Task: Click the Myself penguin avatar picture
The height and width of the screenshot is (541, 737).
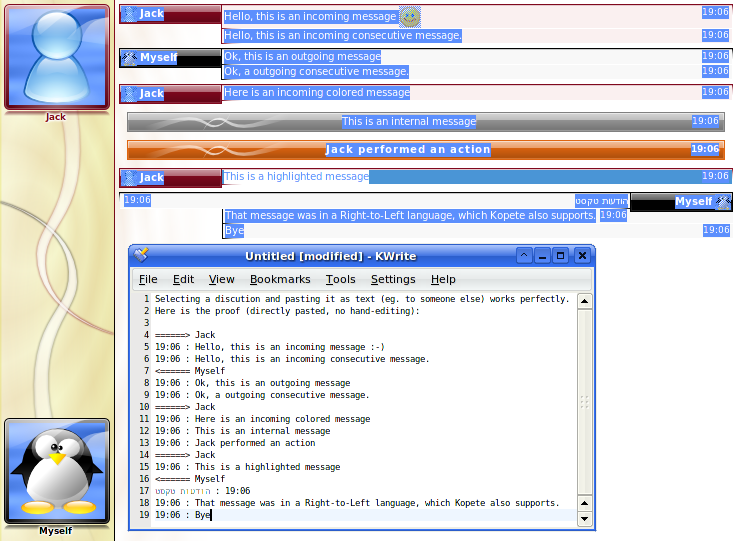Action: click(57, 471)
